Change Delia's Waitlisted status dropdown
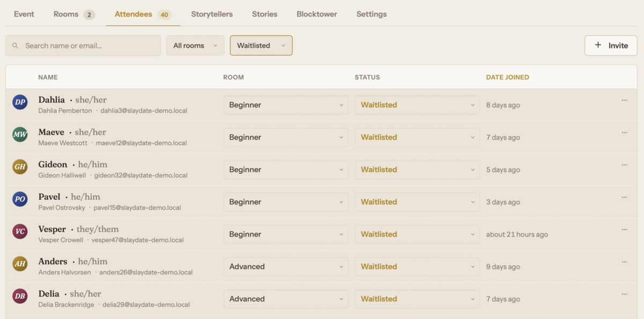 (418, 299)
